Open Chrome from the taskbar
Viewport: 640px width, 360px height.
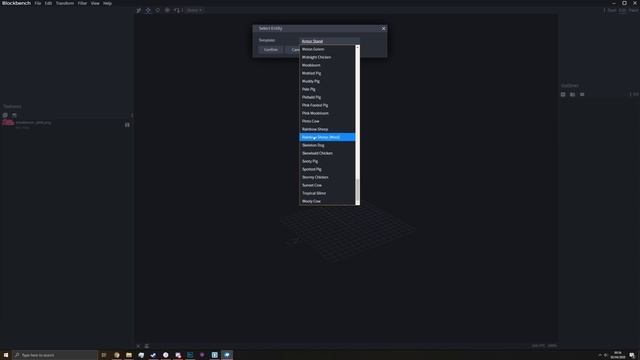117,355
